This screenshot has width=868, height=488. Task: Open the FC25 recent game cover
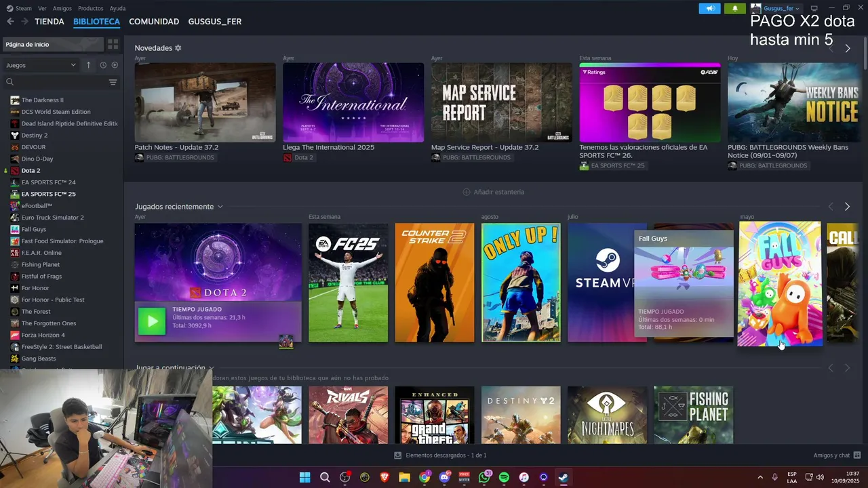point(349,283)
